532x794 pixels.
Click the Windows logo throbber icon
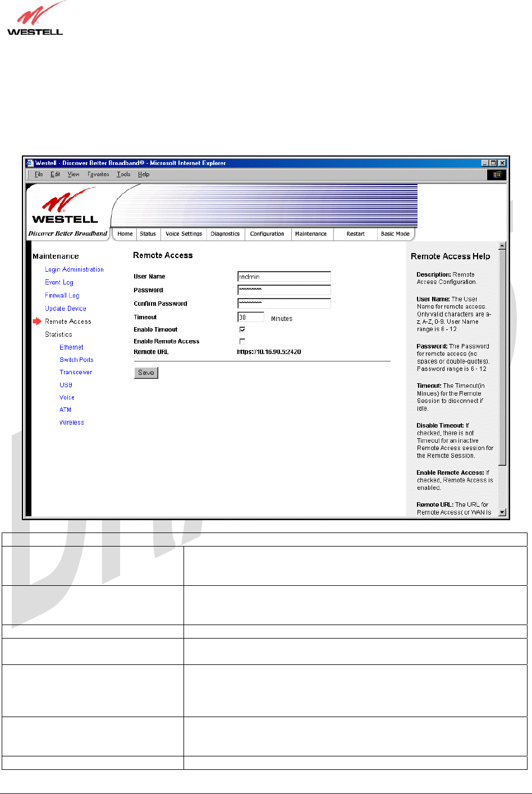[x=497, y=175]
